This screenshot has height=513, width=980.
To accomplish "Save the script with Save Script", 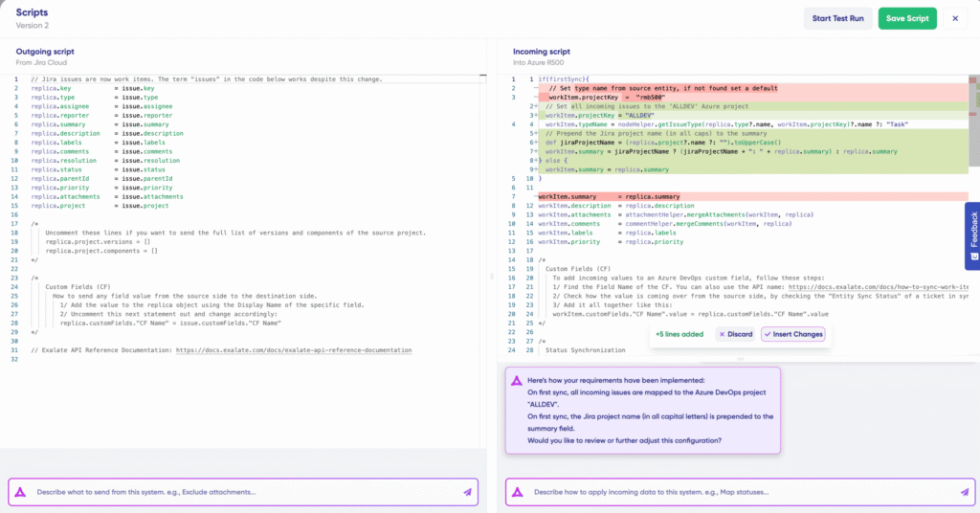I will [x=906, y=18].
